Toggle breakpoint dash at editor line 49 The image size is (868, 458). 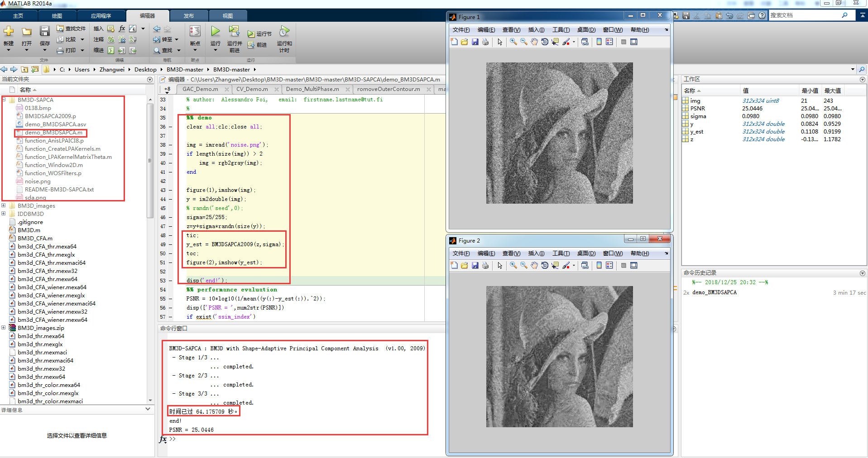[x=171, y=244]
